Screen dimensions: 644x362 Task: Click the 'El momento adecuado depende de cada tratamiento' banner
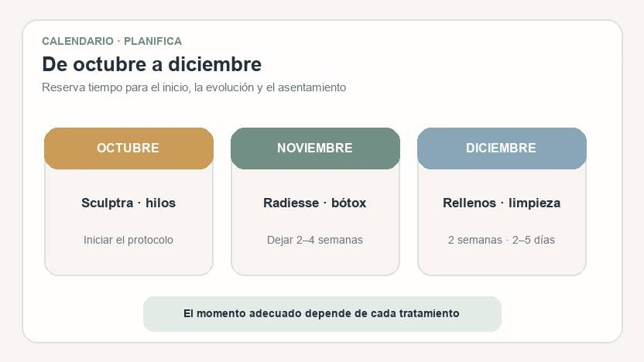pyautogui.click(x=322, y=314)
